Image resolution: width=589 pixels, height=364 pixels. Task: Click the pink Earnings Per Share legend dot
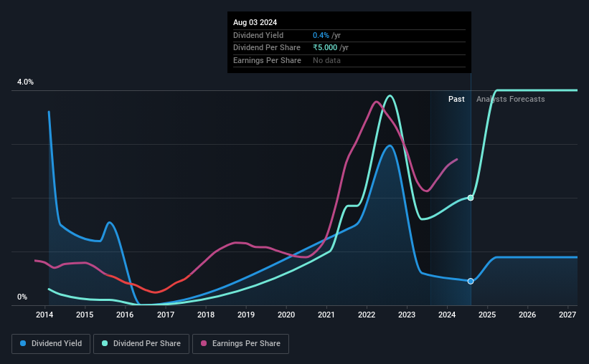coord(204,343)
